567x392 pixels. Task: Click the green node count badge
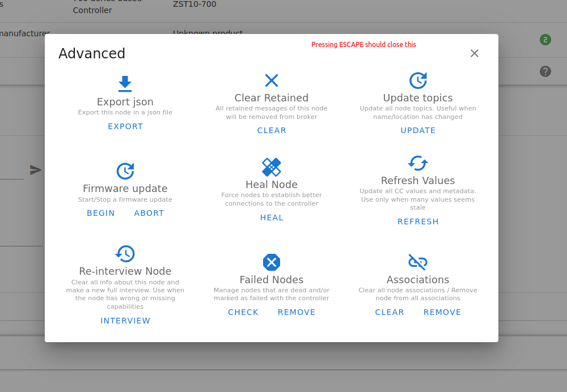click(545, 40)
